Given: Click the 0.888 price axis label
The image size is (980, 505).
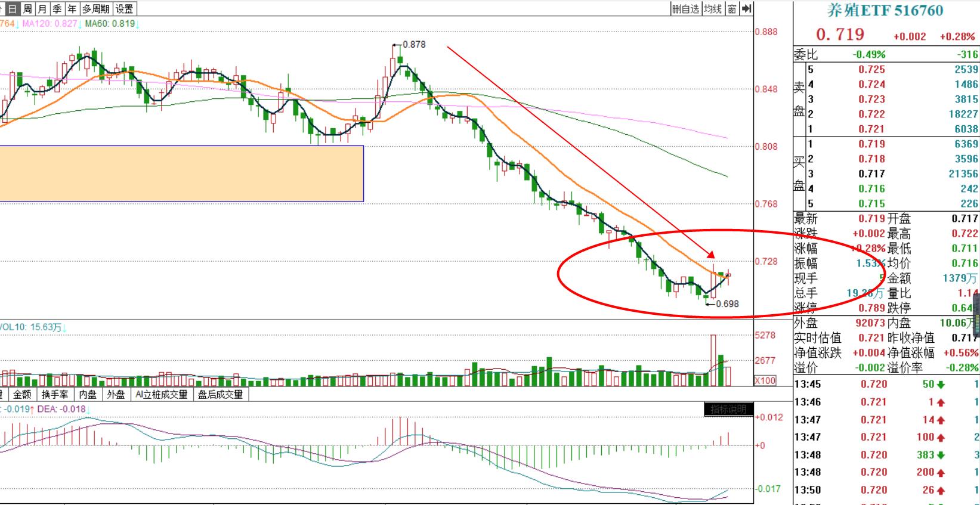Looking at the screenshot, I should tap(766, 32).
